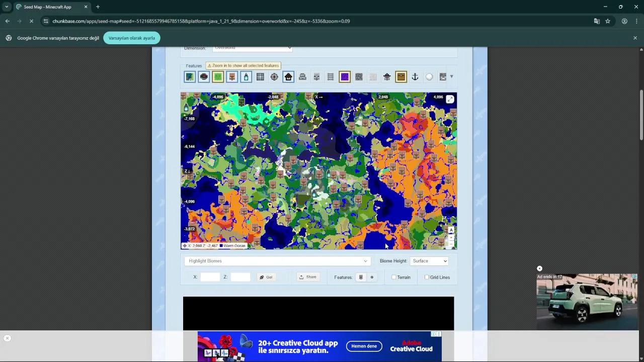Toggle the green slime chunk feature icon
The image size is (644, 362).
coord(218,77)
